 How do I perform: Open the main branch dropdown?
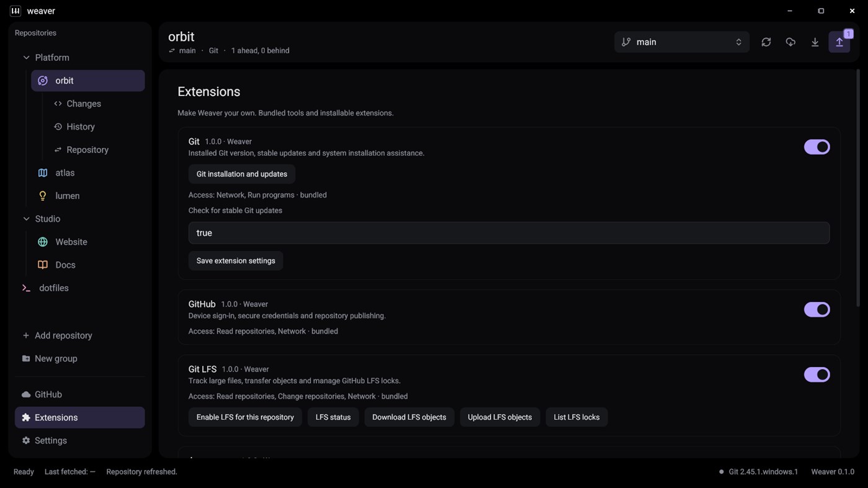pos(682,42)
